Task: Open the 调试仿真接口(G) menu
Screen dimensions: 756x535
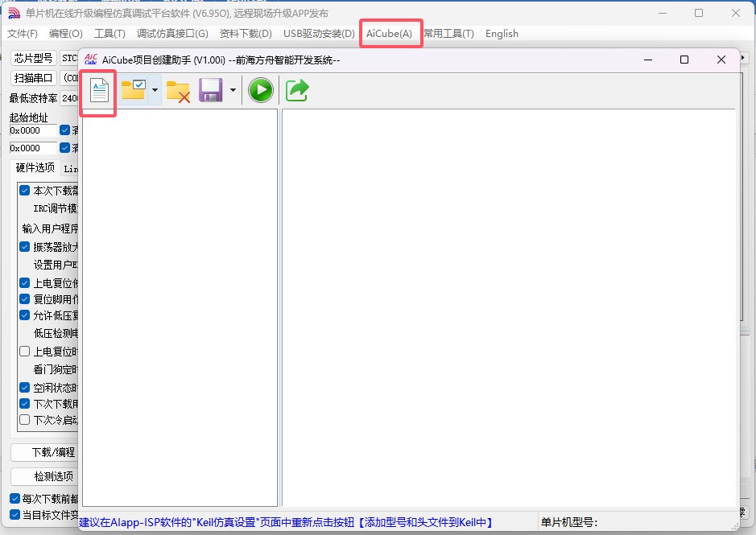Action: coord(172,34)
